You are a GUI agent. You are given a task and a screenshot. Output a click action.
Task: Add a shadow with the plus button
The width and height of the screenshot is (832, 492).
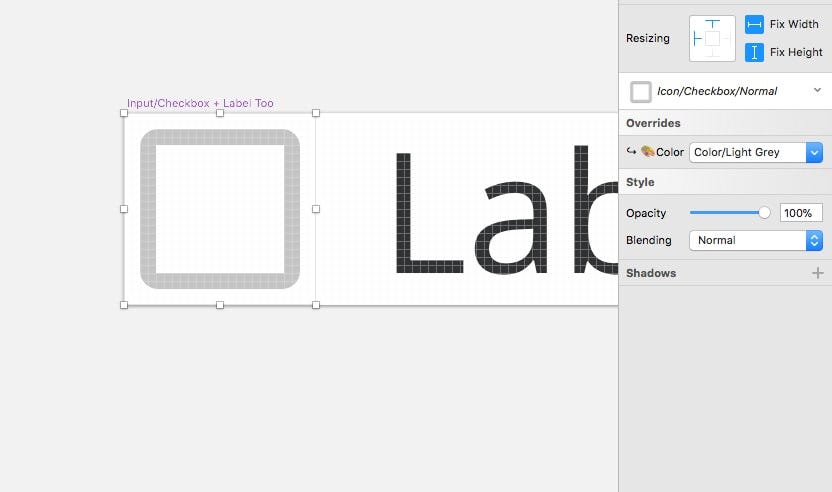click(x=818, y=273)
